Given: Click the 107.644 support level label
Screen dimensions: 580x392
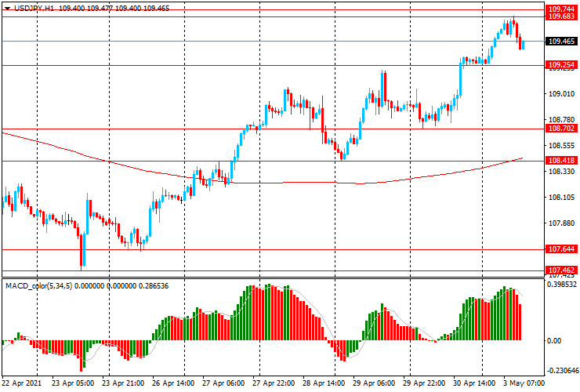Looking at the screenshot, I should tap(561, 249).
